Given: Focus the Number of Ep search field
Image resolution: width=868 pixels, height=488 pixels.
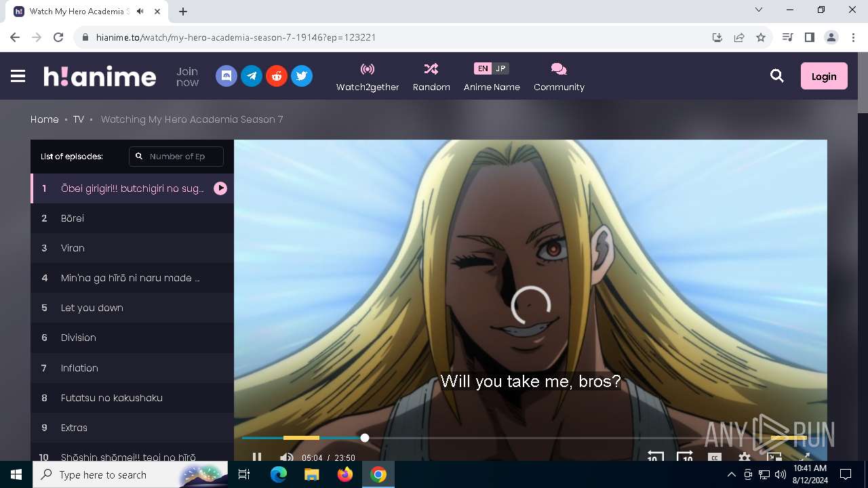Looking at the screenshot, I should point(176,157).
